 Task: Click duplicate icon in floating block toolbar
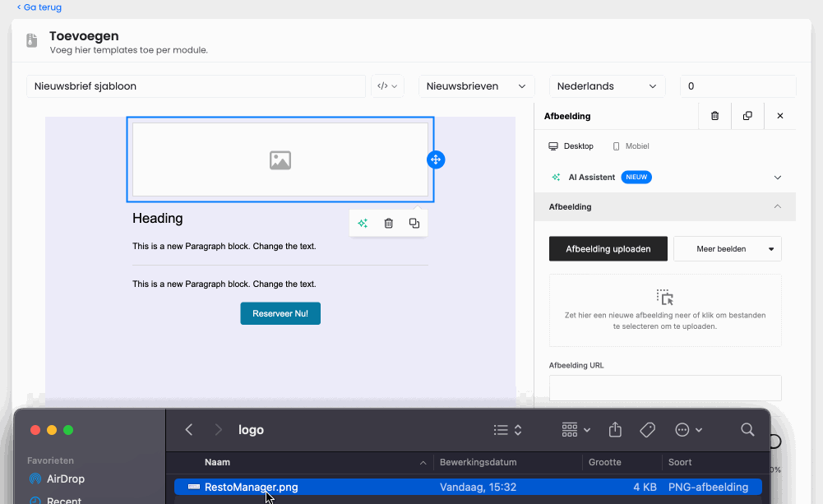[x=414, y=223]
